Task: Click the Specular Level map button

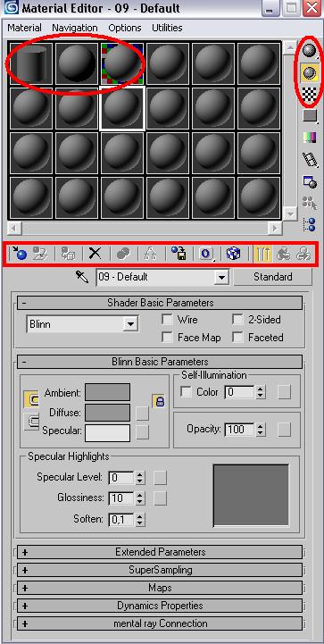Action: 160,478
